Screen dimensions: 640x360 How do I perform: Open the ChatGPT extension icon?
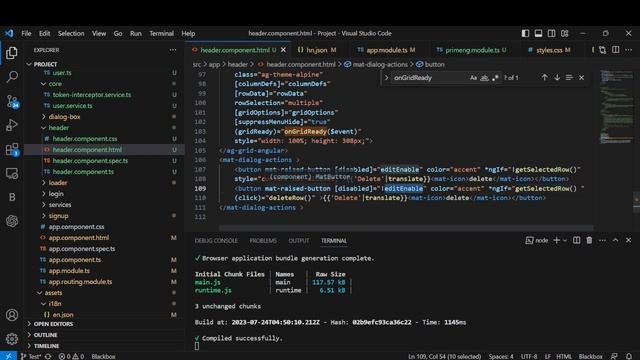tap(12, 221)
